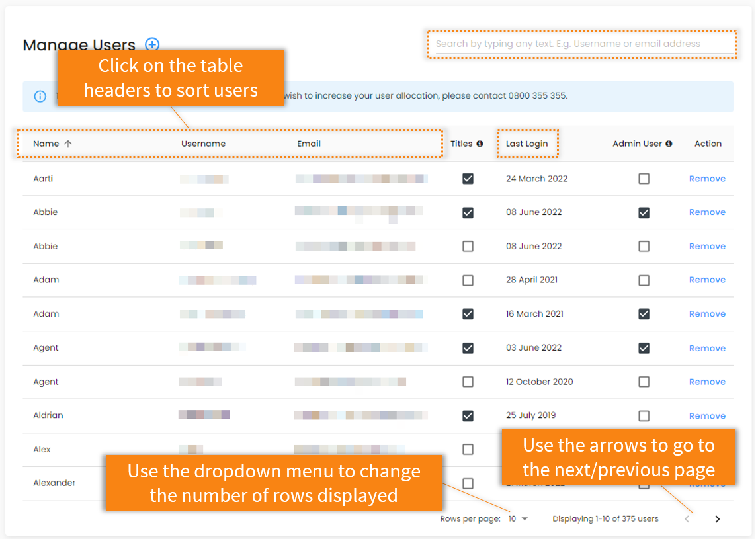Focus the user search text field
The image size is (756, 539).
click(x=584, y=44)
